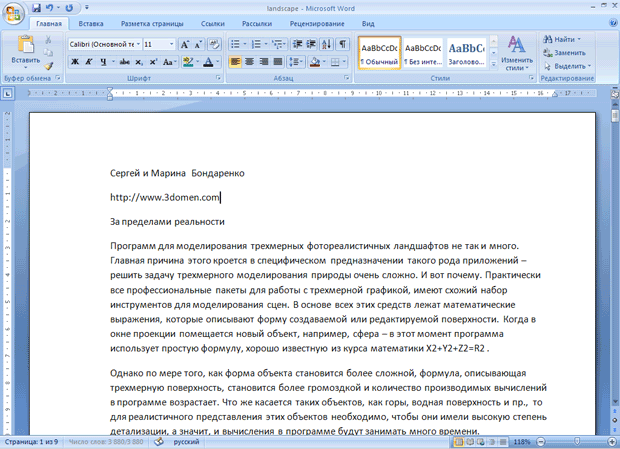620x449 pixels.
Task: Apply superscript formatting
Action: pos(153,62)
